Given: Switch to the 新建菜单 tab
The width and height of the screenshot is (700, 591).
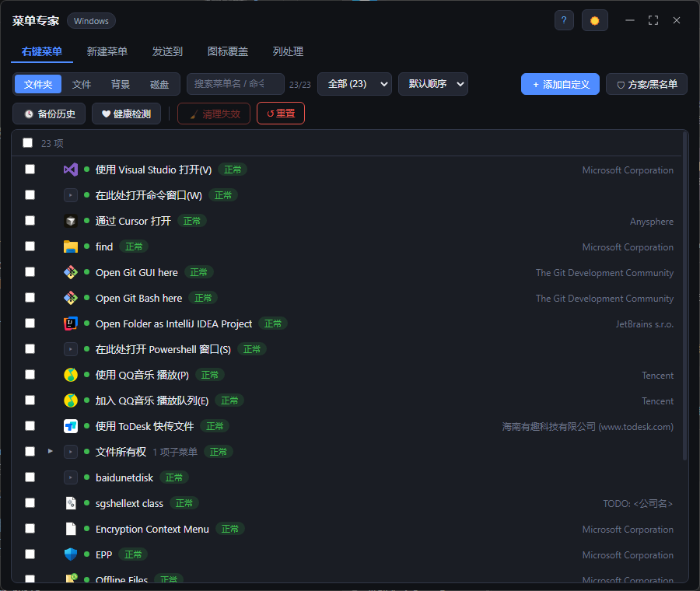Looking at the screenshot, I should click(107, 51).
